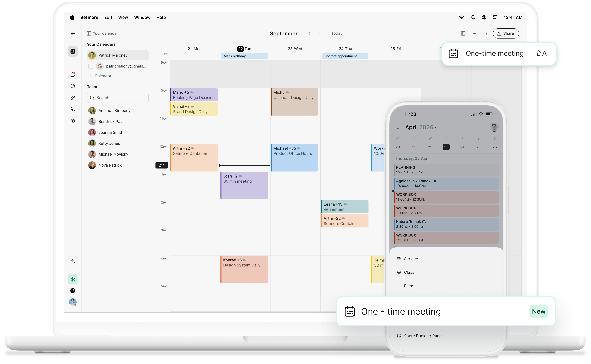This screenshot has height=364, width=591.
Task: Go to the previous week arrow
Action: coord(309,33)
